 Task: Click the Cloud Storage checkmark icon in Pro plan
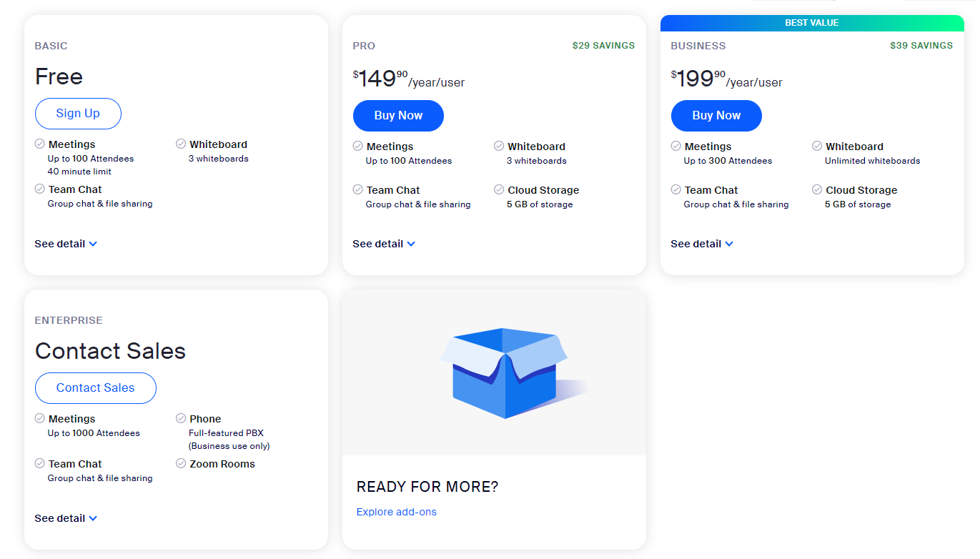499,189
